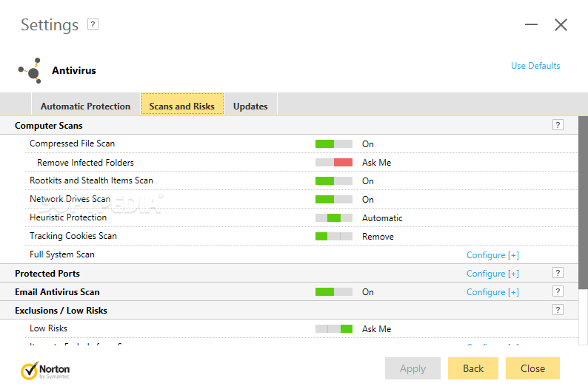The width and height of the screenshot is (588, 392).
Task: Toggle Compressed File Scan switch
Action: click(x=334, y=143)
